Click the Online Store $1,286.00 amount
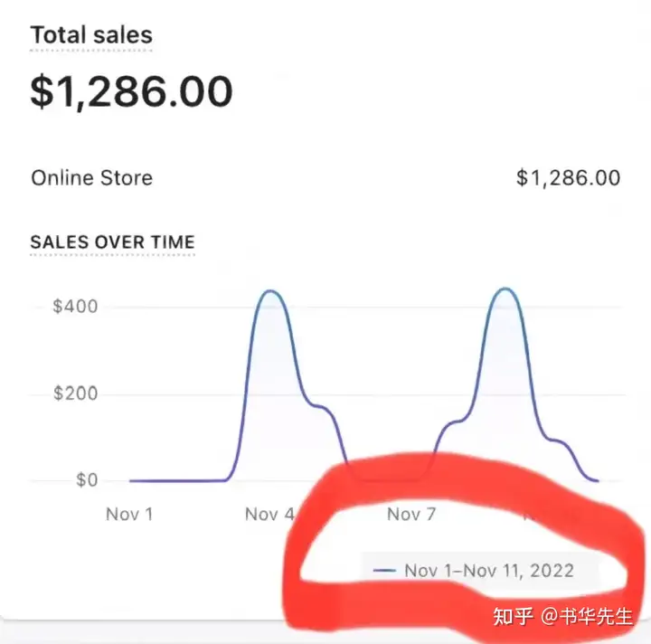This screenshot has height=644, width=651. click(569, 178)
